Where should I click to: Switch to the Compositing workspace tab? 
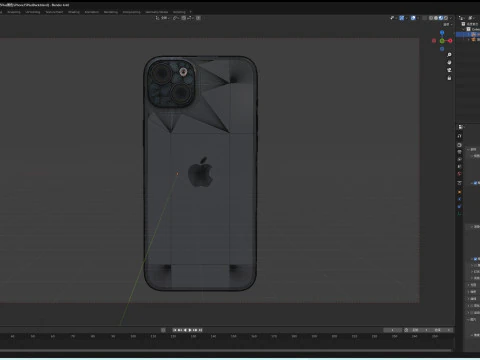click(131, 12)
